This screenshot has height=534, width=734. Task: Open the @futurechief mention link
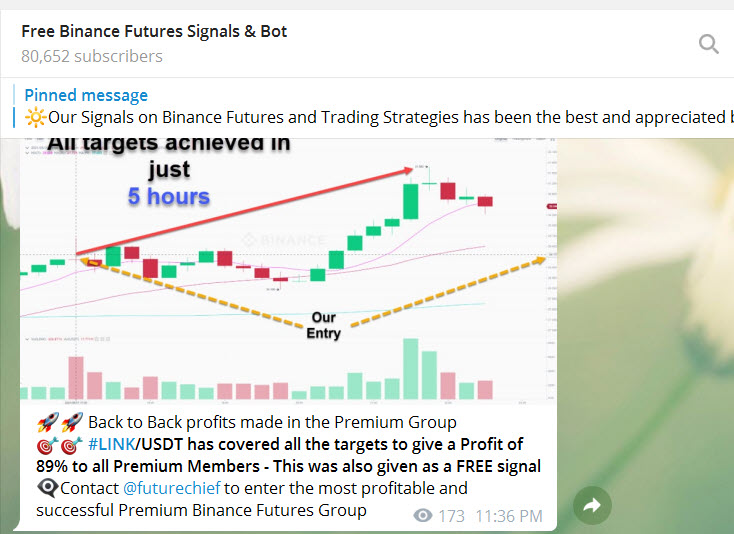coord(171,488)
